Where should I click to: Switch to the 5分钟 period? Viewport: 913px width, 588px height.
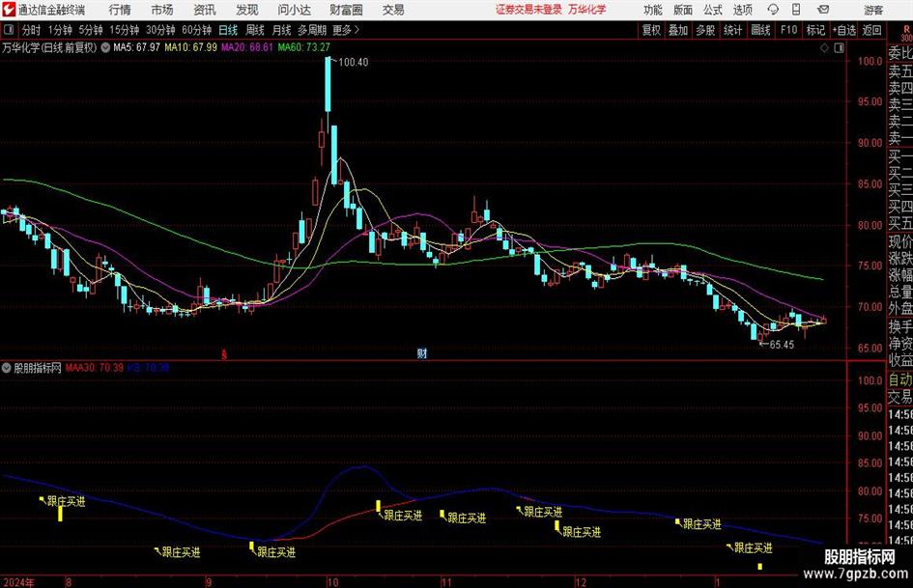click(91, 30)
